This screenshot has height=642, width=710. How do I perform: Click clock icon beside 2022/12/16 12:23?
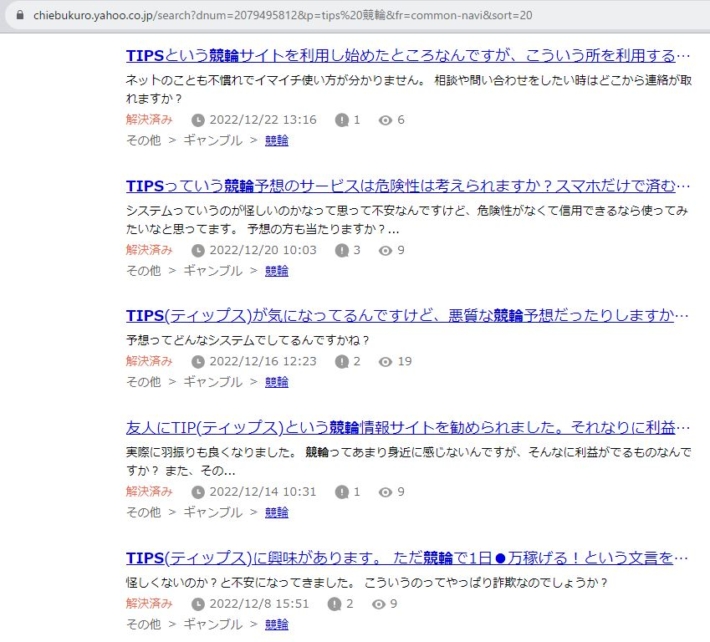click(x=198, y=362)
